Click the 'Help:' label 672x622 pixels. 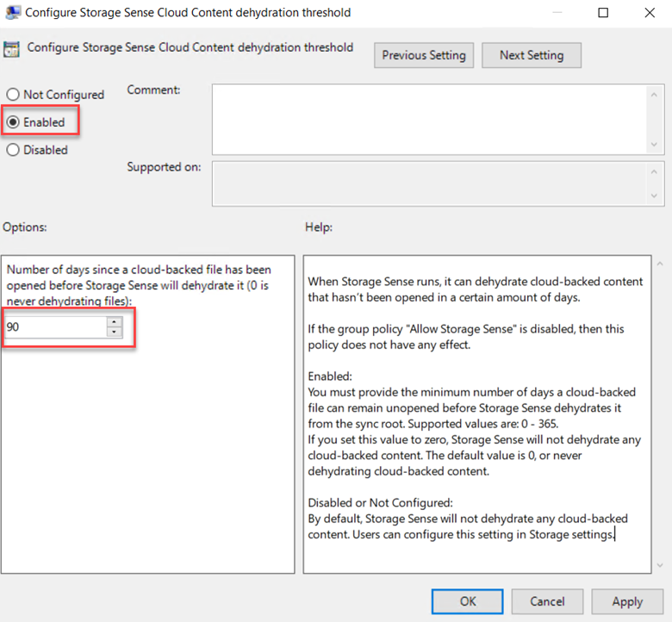tap(319, 227)
